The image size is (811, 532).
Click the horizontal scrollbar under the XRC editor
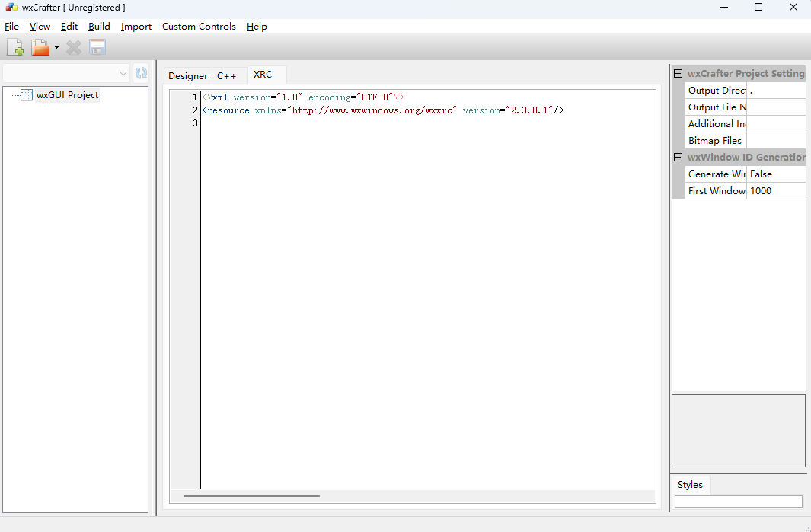251,496
